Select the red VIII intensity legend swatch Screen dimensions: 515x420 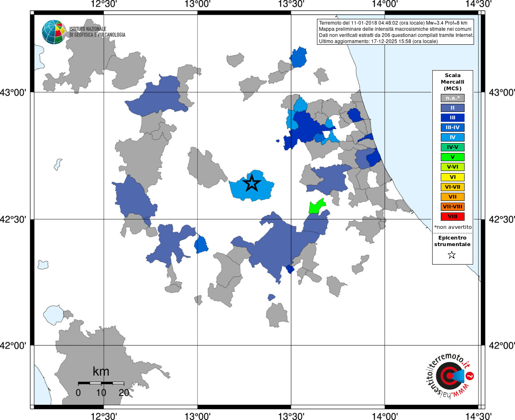coord(453,217)
